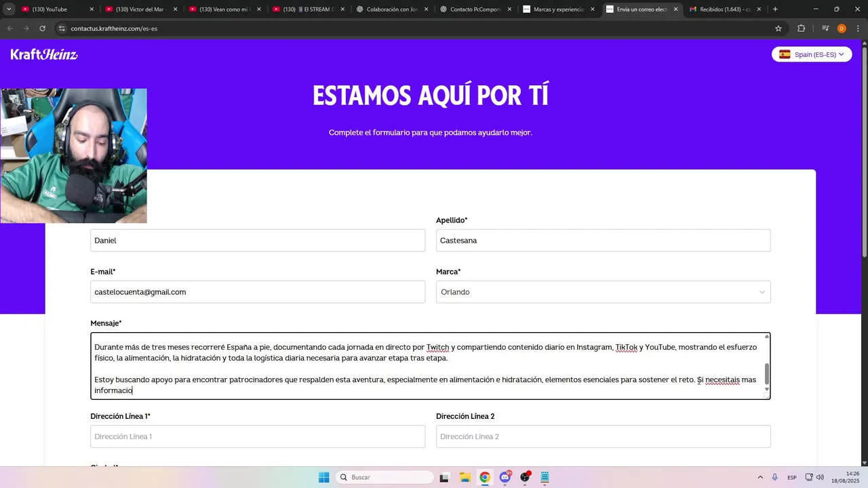Switch to the Vean como mi tab

(x=223, y=9)
